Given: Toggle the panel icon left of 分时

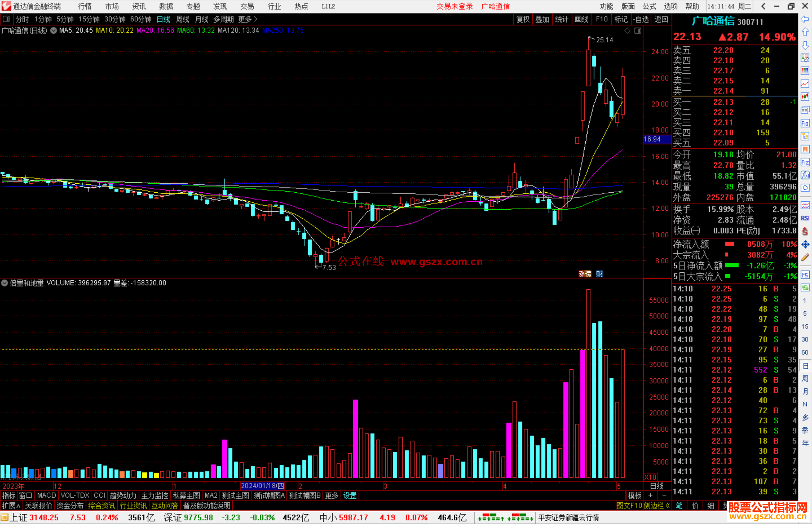Looking at the screenshot, I should tap(6, 19).
